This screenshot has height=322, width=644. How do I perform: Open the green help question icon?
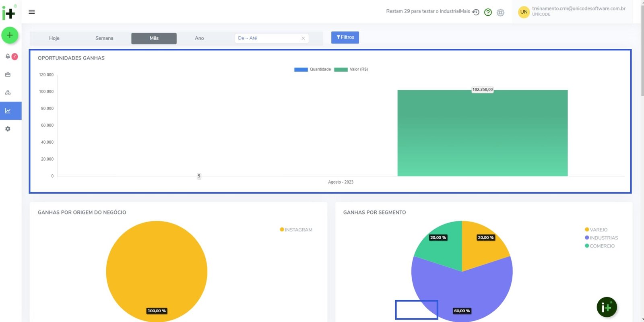click(x=488, y=12)
